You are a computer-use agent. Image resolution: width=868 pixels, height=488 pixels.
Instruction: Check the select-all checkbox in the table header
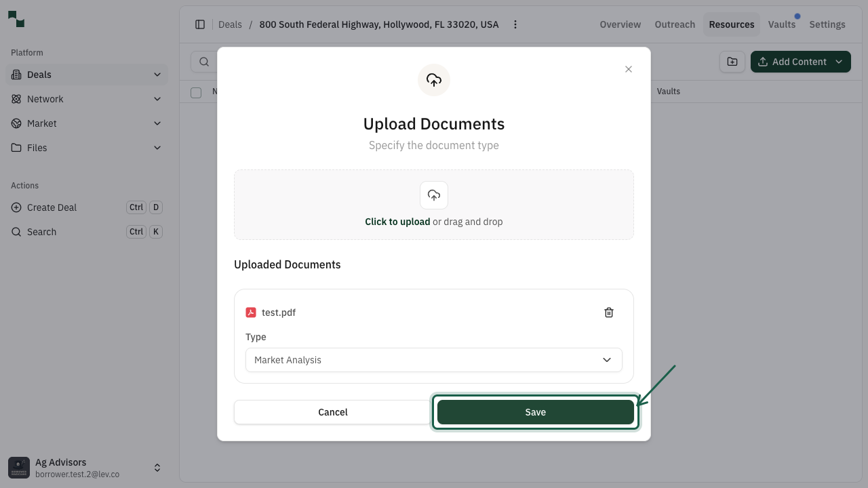point(196,92)
